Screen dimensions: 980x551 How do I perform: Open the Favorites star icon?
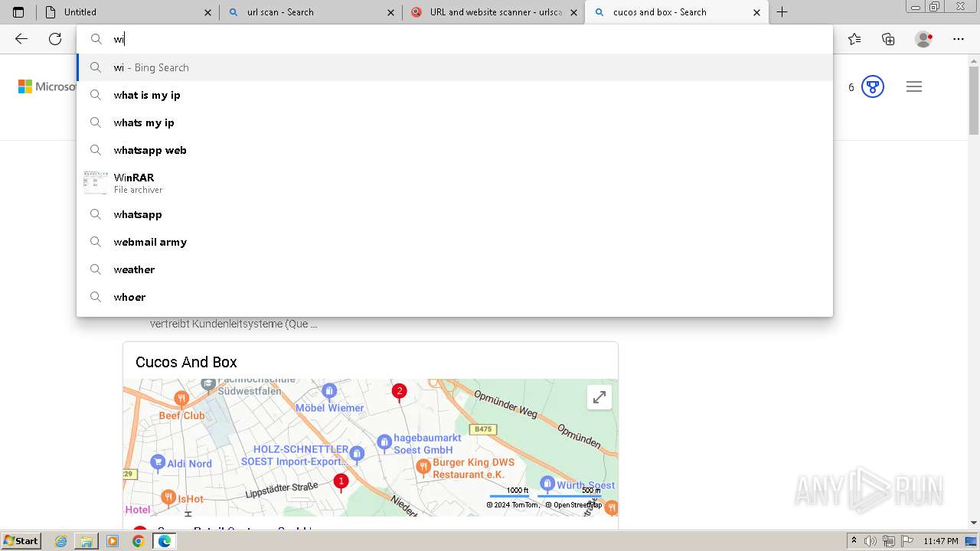point(854,39)
